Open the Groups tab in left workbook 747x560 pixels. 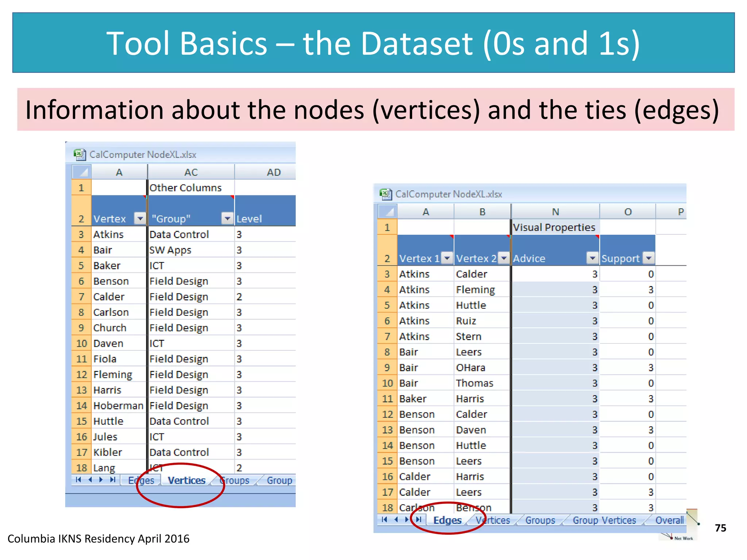(235, 481)
